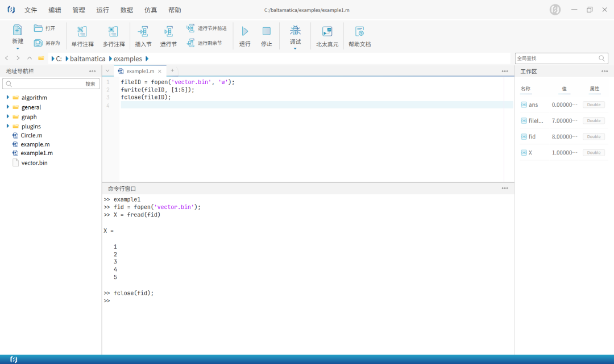Expand the algorithm folder in navigator

(8, 98)
